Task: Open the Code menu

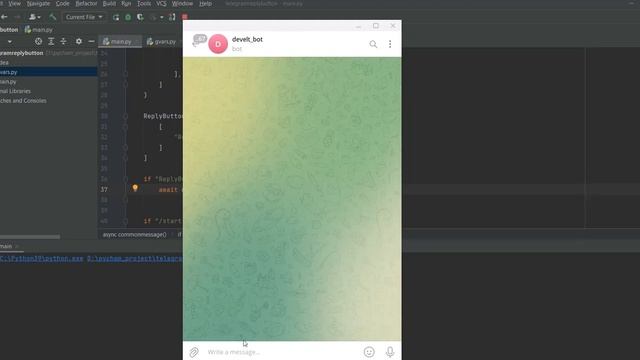Action: pos(62,3)
